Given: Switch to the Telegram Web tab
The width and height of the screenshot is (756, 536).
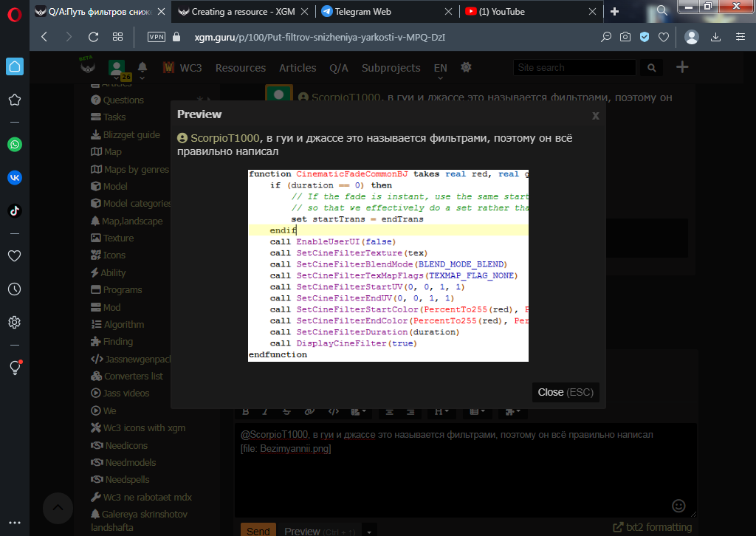Looking at the screenshot, I should point(382,12).
